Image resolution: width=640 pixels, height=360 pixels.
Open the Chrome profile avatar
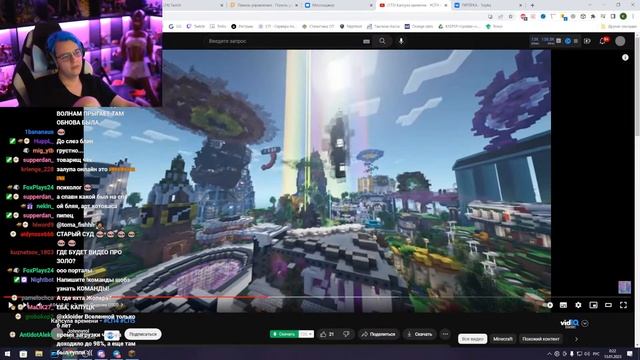(623, 16)
